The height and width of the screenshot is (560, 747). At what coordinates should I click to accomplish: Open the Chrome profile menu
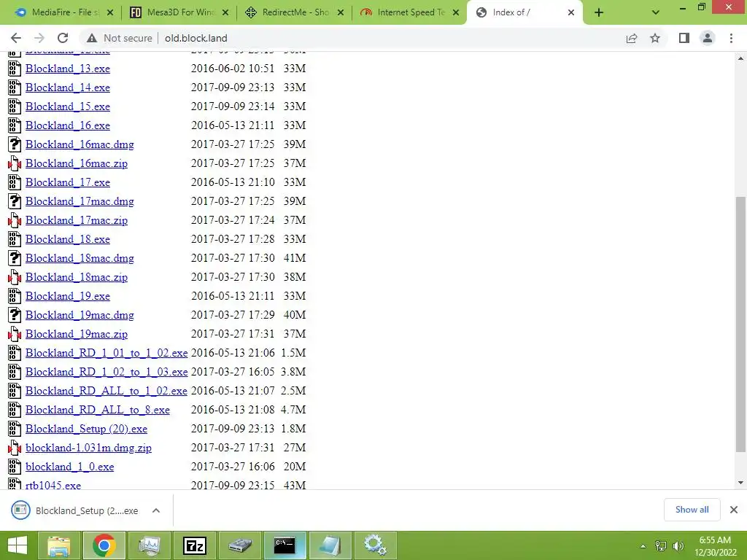[708, 38]
